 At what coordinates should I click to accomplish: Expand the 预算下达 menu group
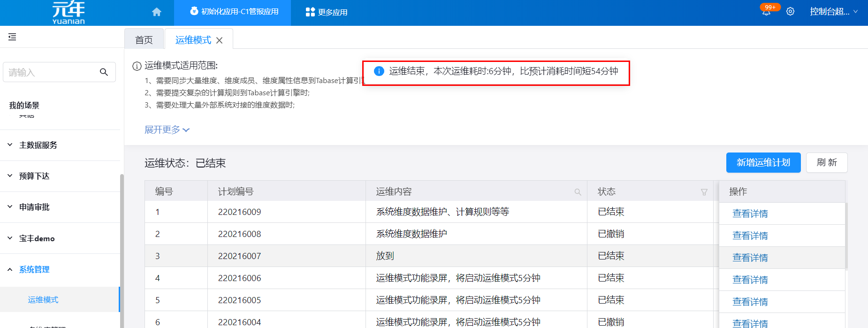(34, 176)
